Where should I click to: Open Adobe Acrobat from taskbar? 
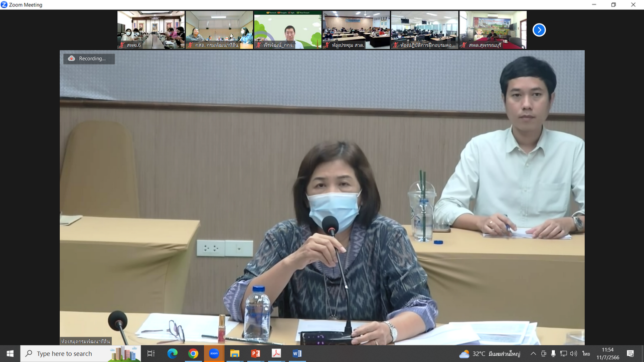(276, 353)
